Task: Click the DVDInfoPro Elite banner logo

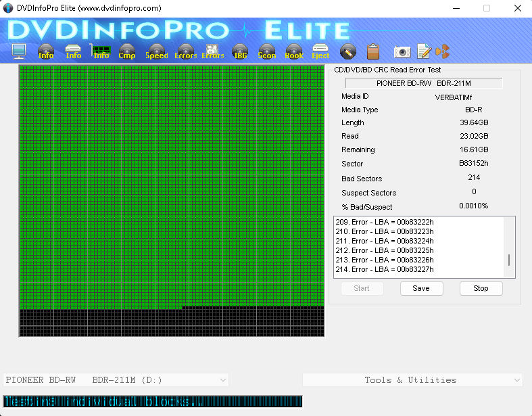Action: coord(178,30)
